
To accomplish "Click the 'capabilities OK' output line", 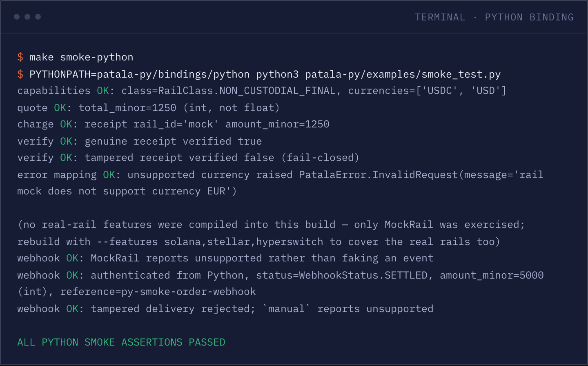I will pyautogui.click(x=262, y=91).
